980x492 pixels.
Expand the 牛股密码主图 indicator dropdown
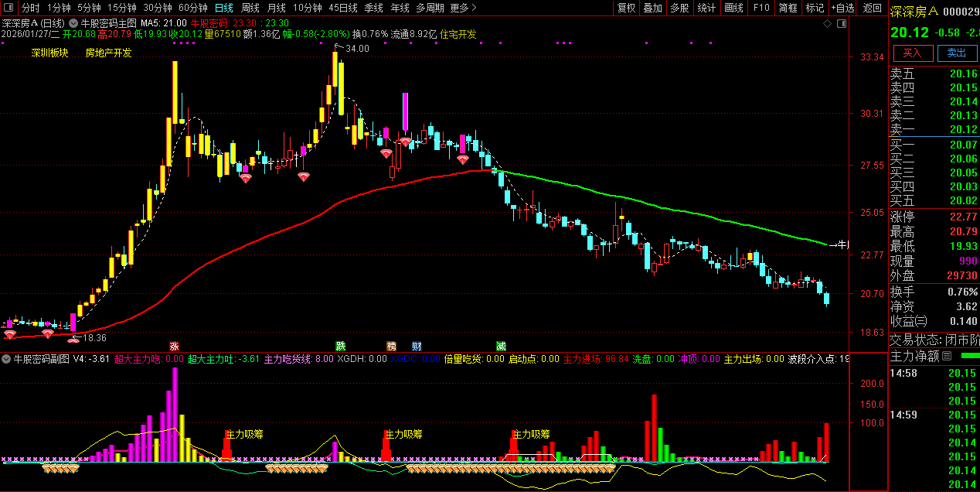pos(73,24)
